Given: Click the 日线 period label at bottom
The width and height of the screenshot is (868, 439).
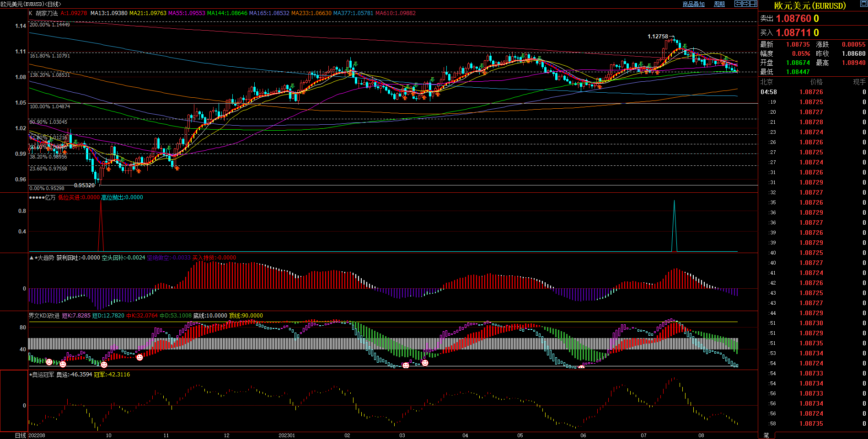Looking at the screenshot, I should (21, 435).
